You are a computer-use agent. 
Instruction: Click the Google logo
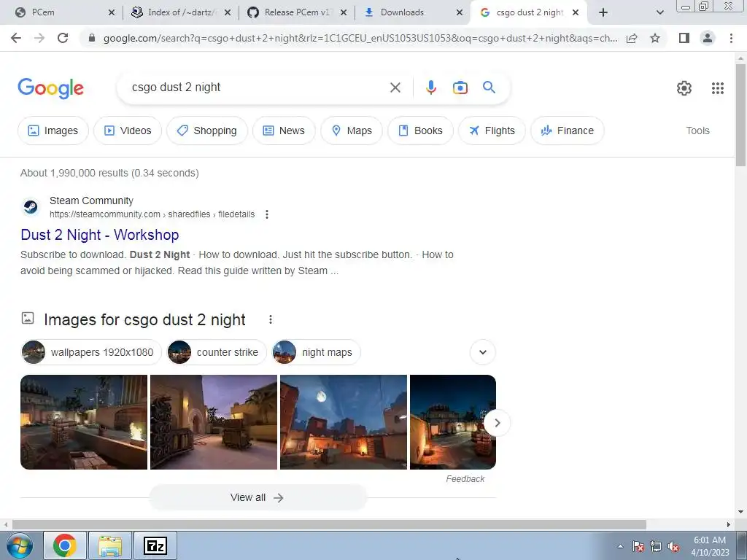pos(51,88)
